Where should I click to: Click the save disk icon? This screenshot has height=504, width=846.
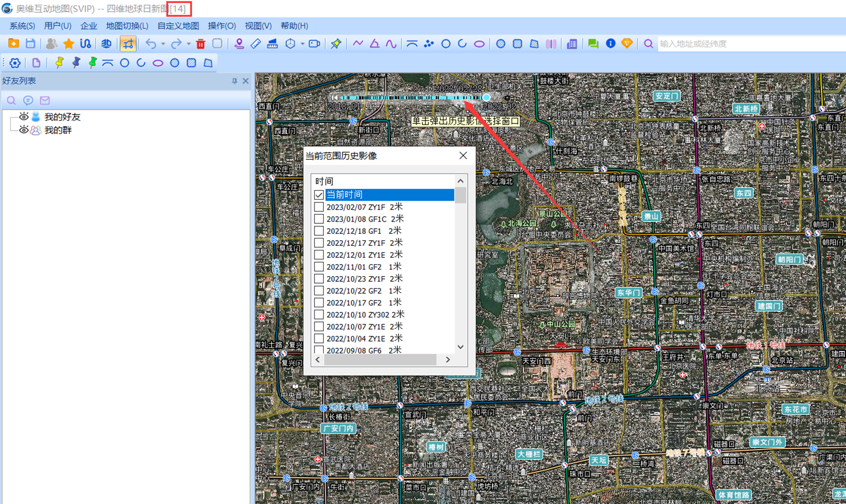pos(30,44)
